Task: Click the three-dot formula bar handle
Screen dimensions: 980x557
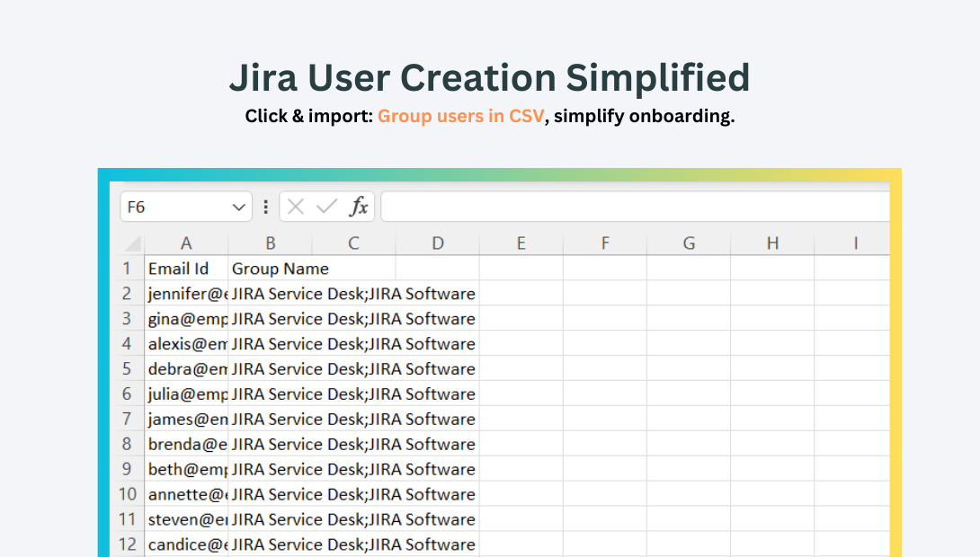Action: (265, 207)
